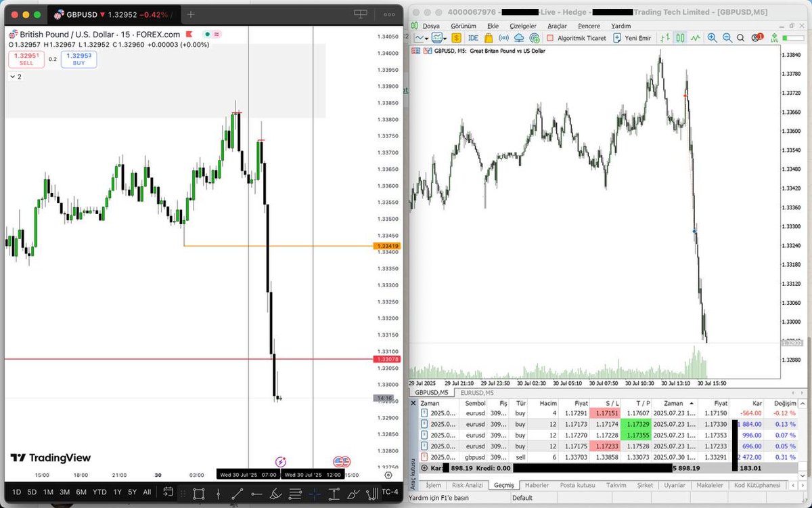Open the Market shopping bag icon in MetaTrader
The width and height of the screenshot is (812, 508).
click(489, 38)
